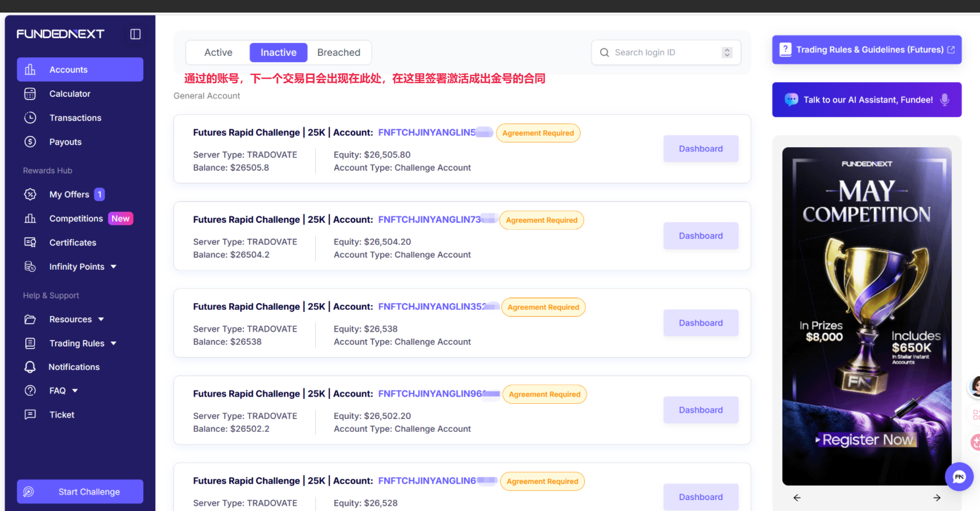This screenshot has width=980, height=511.
Task: Open Dashboard for account with equity $26,528
Action: (701, 497)
